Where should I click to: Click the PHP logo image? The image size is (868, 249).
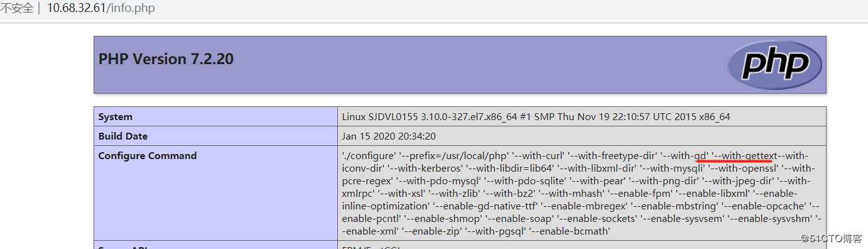click(x=774, y=65)
